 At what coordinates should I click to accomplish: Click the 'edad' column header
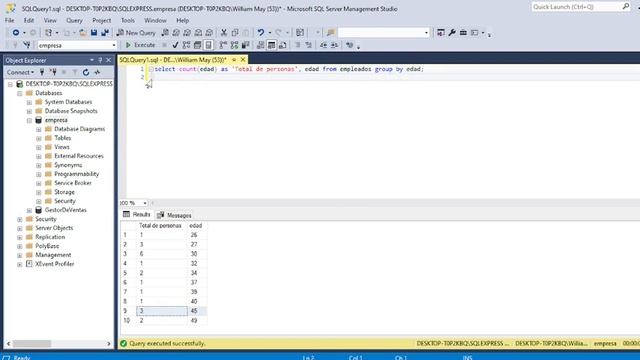[x=196, y=225]
